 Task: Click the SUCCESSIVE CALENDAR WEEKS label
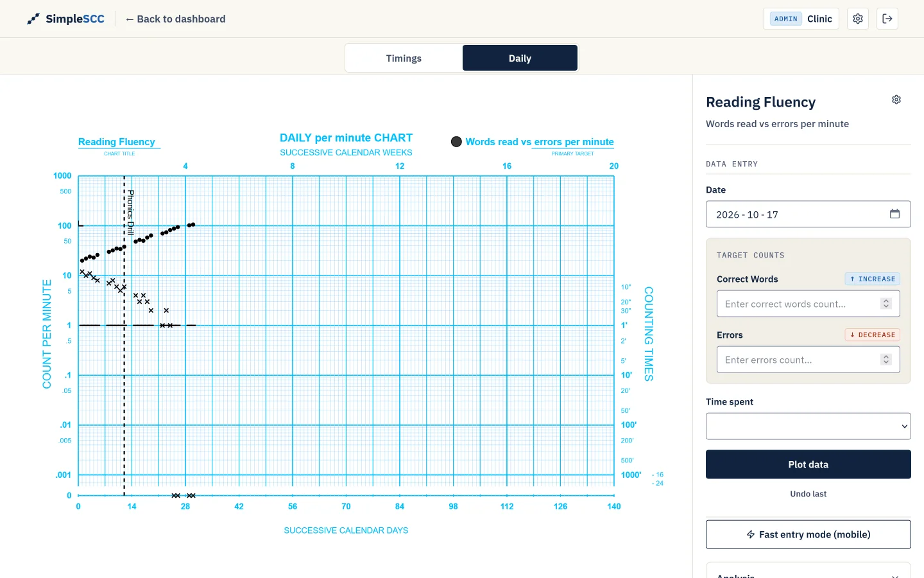346,152
